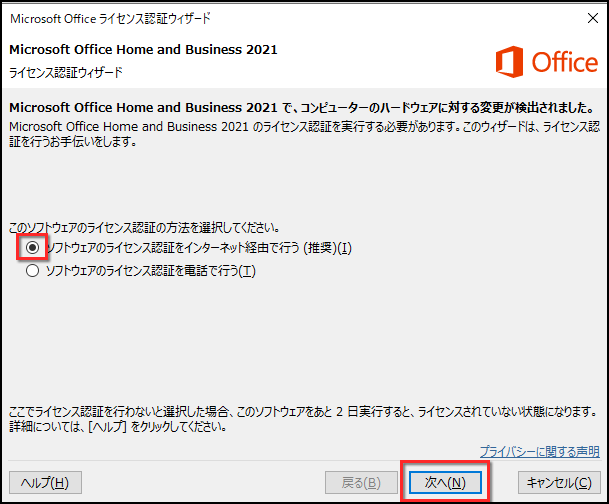This screenshot has width=609, height=504.
Task: Click the ライセンス認証の方法を選択してください instruction text
Action: [143, 227]
